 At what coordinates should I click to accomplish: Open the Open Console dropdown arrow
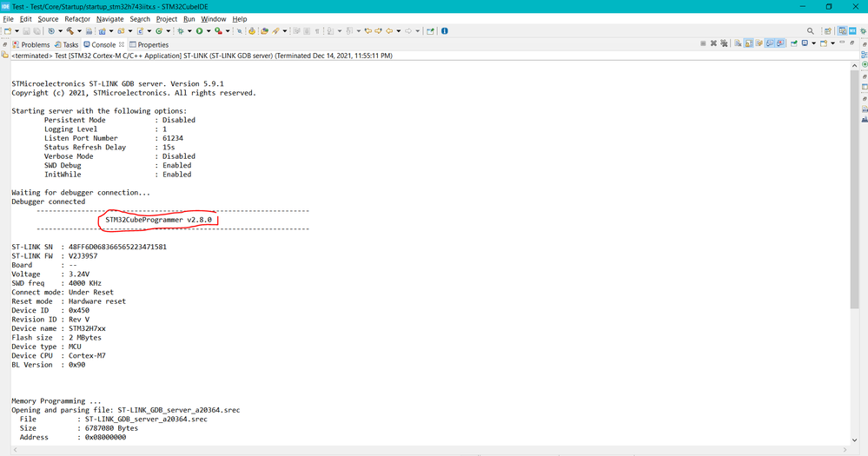[832, 43]
